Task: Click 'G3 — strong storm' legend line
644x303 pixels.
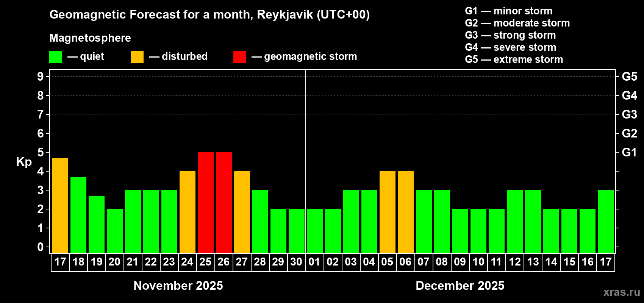Action: (x=510, y=35)
